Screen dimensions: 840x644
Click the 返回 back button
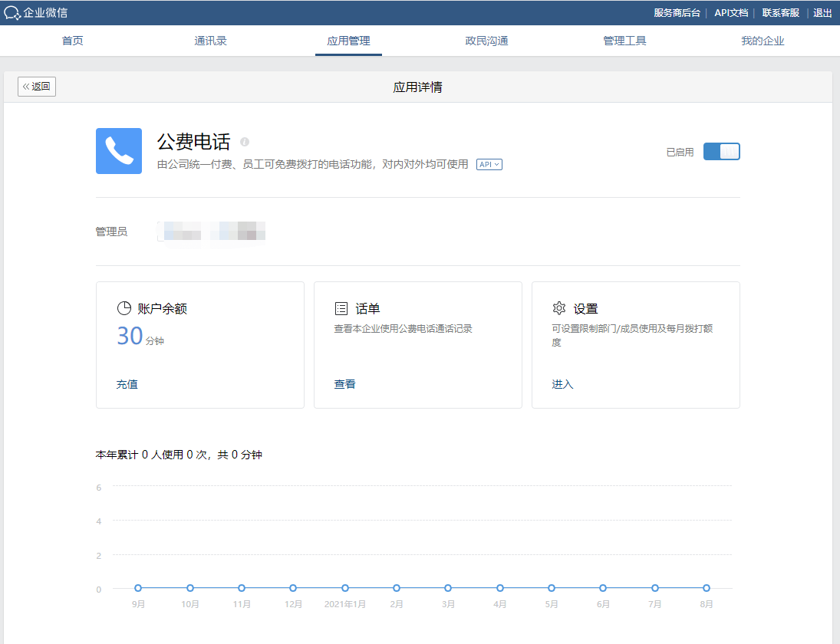pyautogui.click(x=36, y=87)
